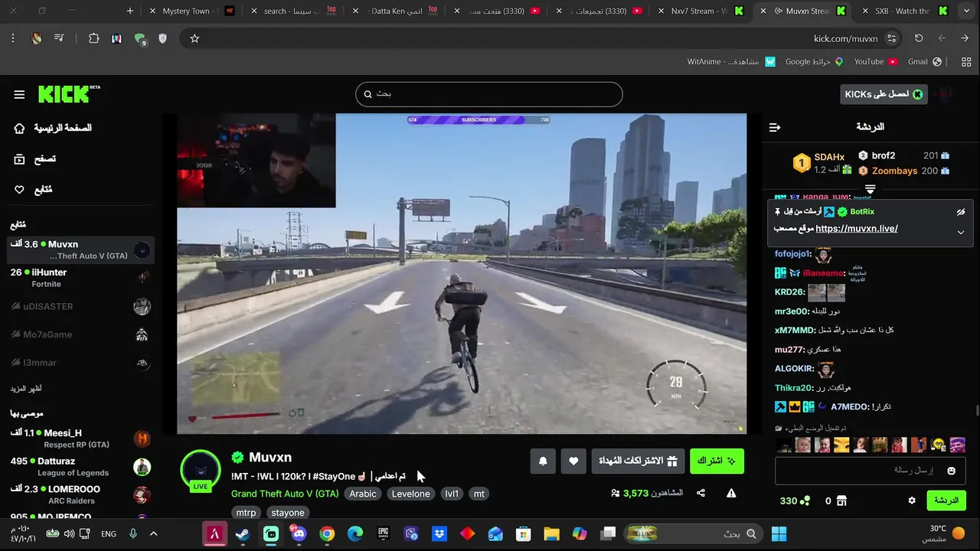Click the Windows Start button
980x551 pixels.
pyautogui.click(x=779, y=534)
